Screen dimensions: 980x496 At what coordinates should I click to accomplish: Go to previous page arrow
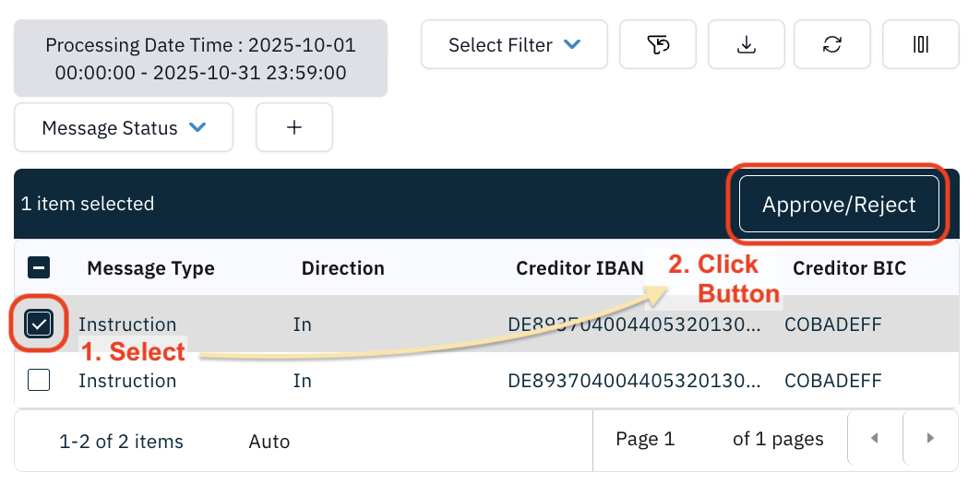(874, 439)
